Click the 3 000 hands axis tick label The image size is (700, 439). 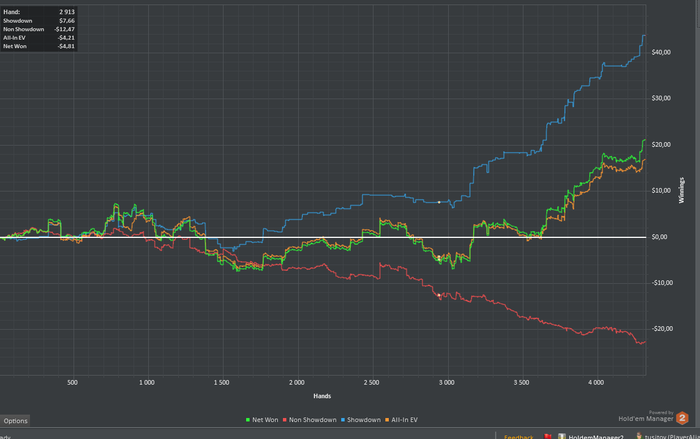pos(446,383)
